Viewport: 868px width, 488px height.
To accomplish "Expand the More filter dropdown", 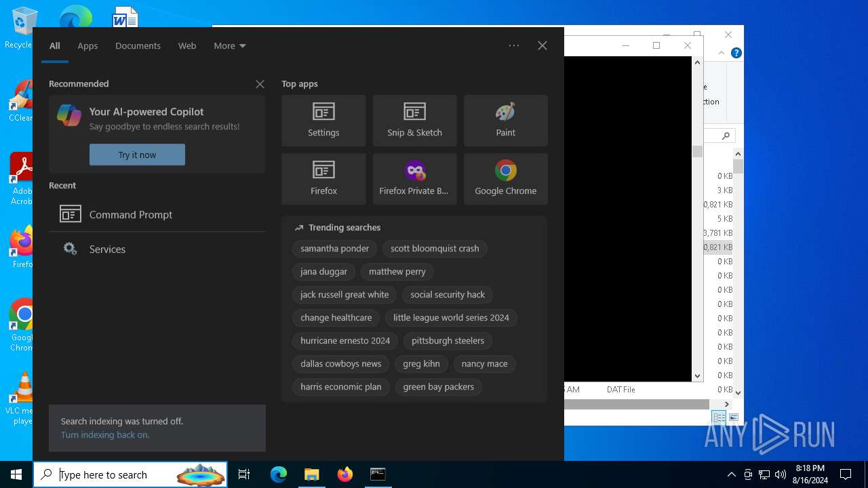I will coord(230,45).
